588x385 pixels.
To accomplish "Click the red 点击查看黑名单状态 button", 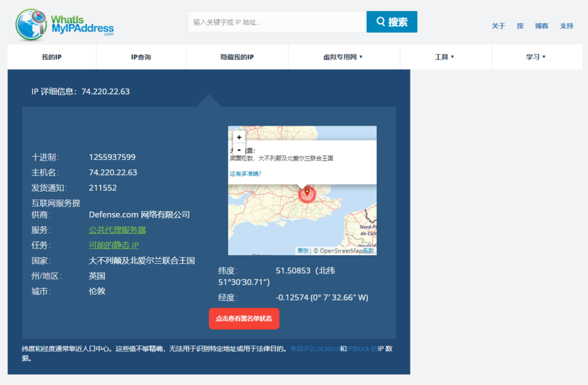I will [244, 318].
